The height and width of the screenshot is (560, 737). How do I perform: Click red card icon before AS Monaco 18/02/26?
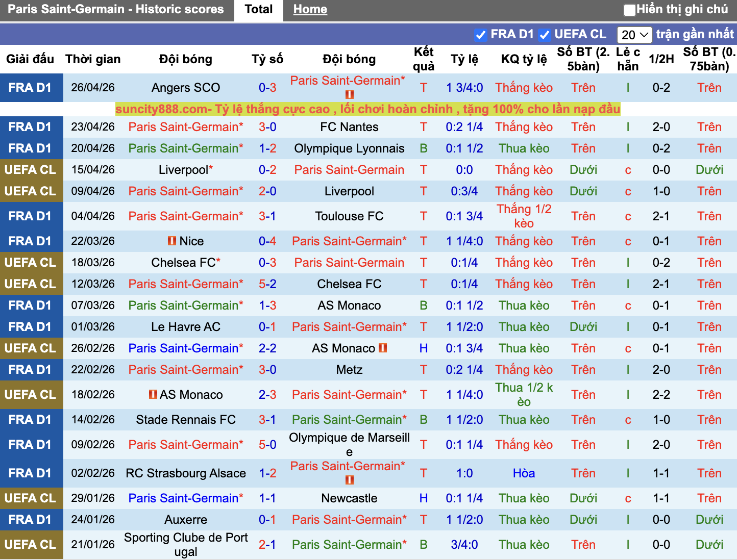153,394
